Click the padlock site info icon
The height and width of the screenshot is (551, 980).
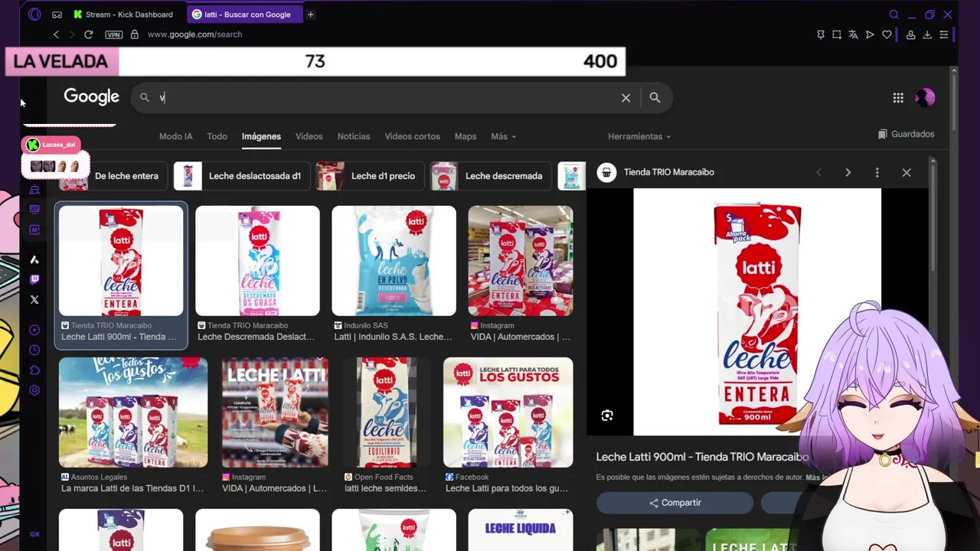(x=135, y=34)
